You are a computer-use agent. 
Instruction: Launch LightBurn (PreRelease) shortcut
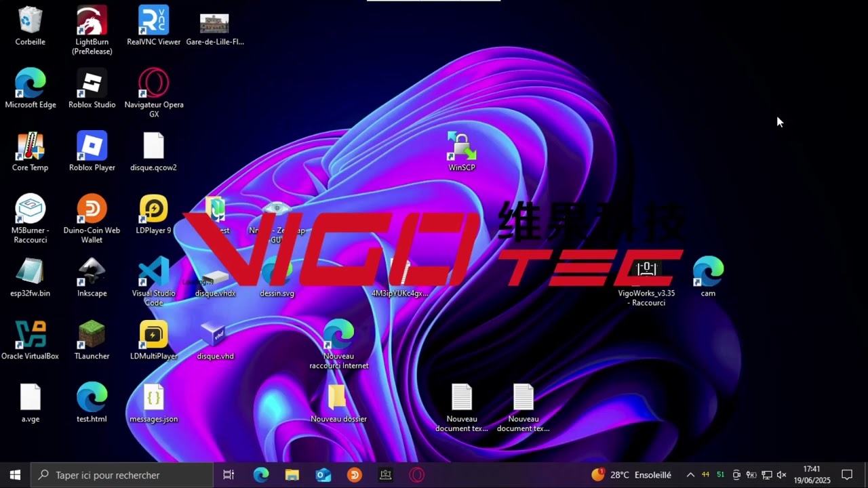click(92, 30)
